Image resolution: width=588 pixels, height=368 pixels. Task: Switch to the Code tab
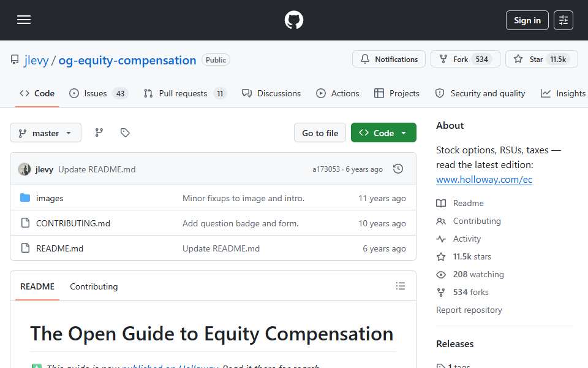[37, 93]
